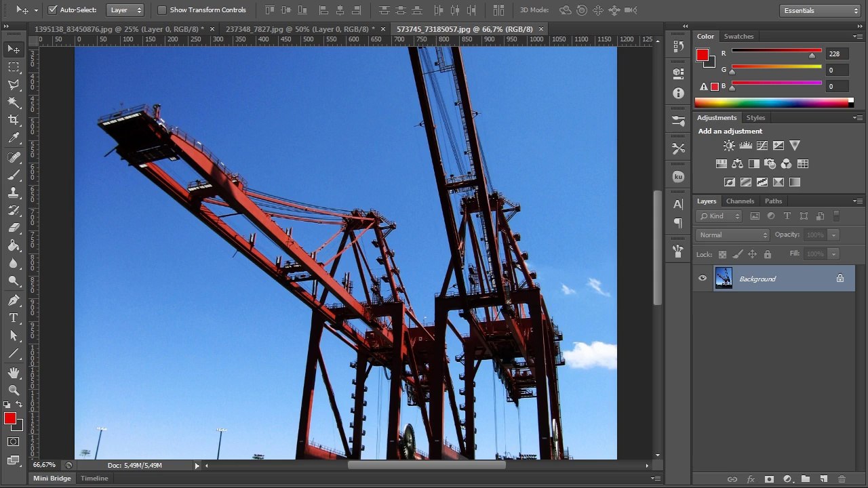Uncheck the Auto-Select checkbox
The height and width of the screenshot is (488, 868).
53,10
